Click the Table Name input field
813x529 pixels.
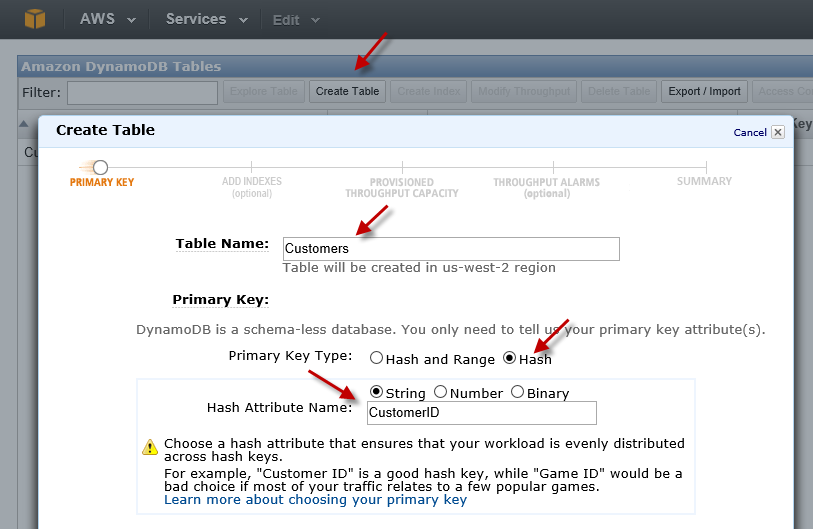451,249
